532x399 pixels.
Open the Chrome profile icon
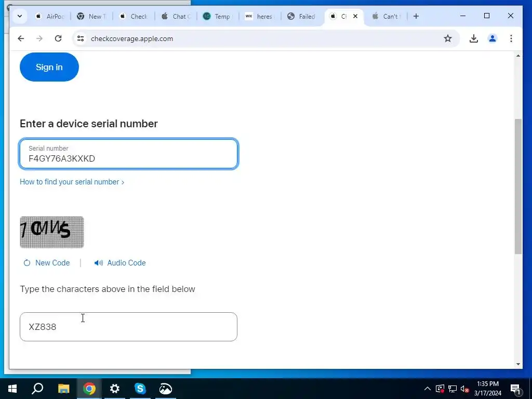tap(493, 38)
